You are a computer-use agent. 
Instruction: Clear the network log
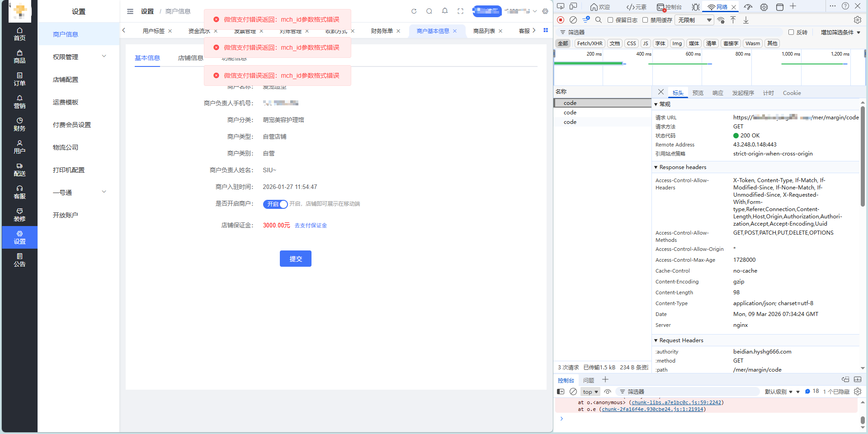click(x=573, y=20)
